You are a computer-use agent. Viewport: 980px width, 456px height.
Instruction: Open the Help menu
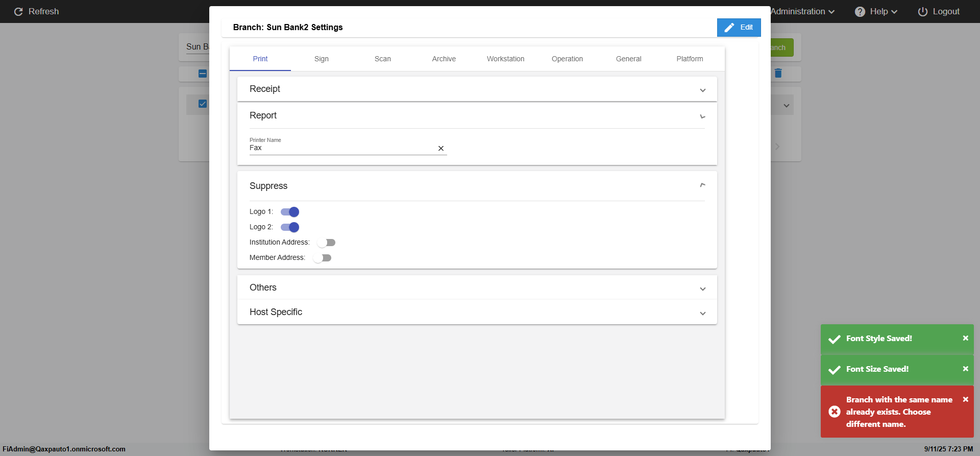click(x=875, y=11)
